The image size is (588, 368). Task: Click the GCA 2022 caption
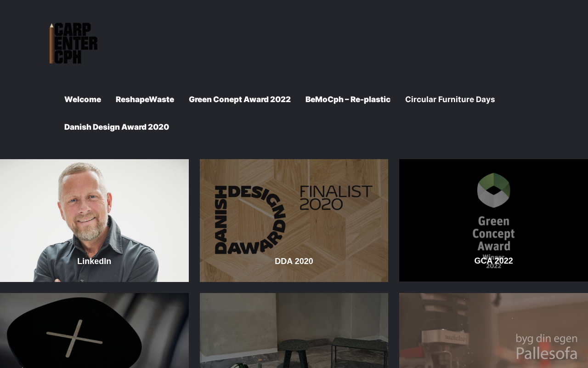[x=493, y=261]
